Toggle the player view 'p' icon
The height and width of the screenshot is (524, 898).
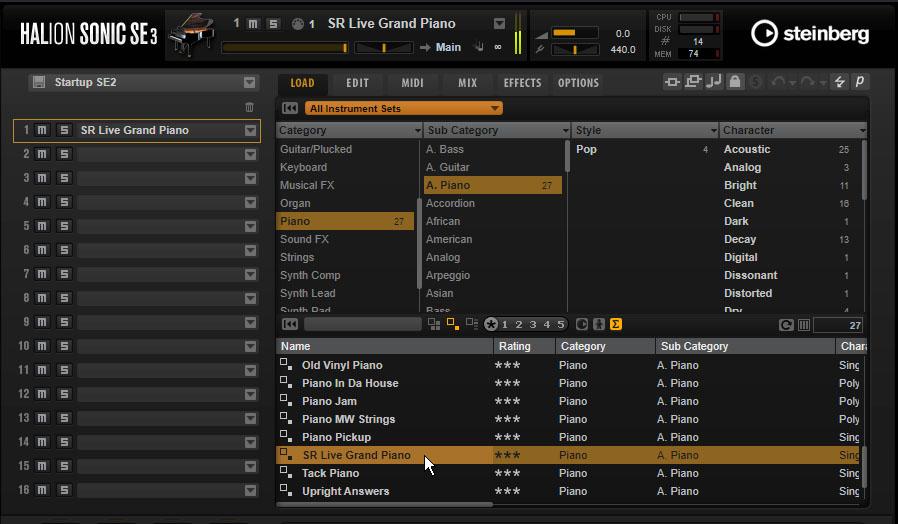click(859, 83)
